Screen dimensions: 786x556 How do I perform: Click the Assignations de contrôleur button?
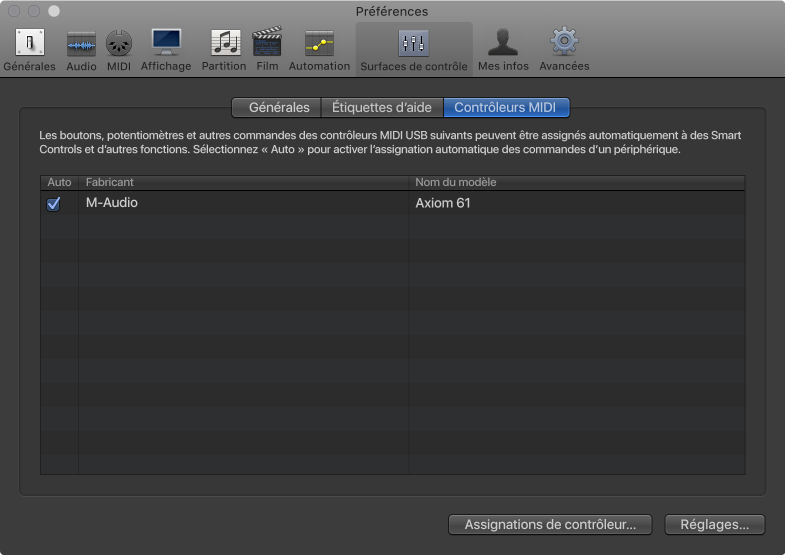tap(550, 524)
